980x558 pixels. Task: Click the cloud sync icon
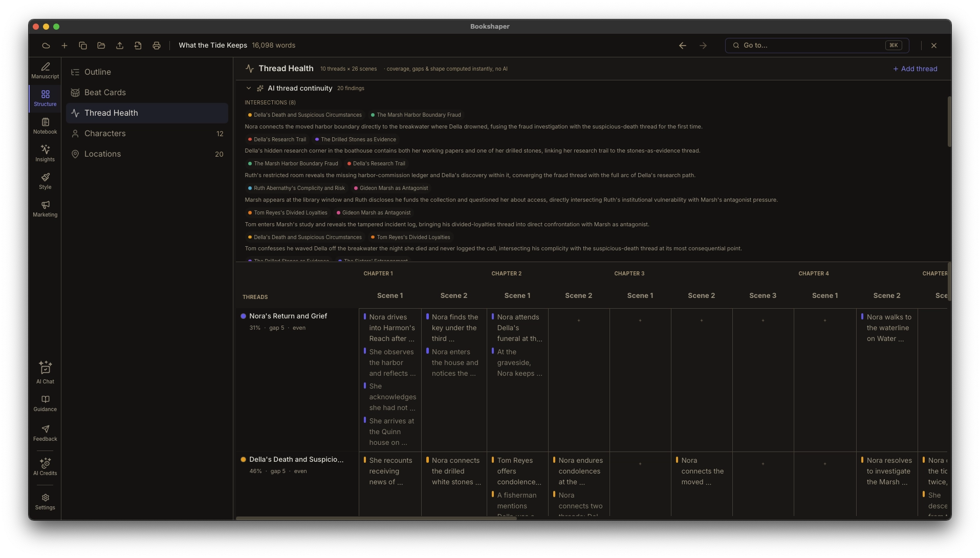pyautogui.click(x=46, y=46)
